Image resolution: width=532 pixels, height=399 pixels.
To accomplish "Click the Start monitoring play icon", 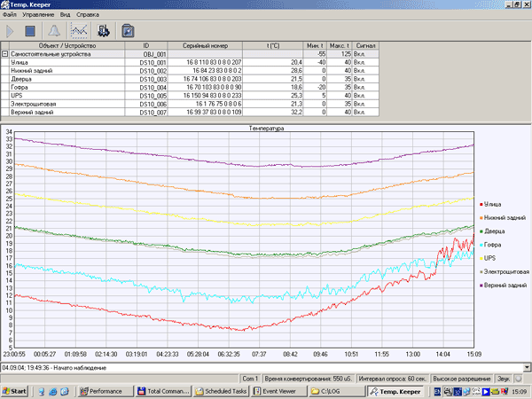I will tap(11, 31).
